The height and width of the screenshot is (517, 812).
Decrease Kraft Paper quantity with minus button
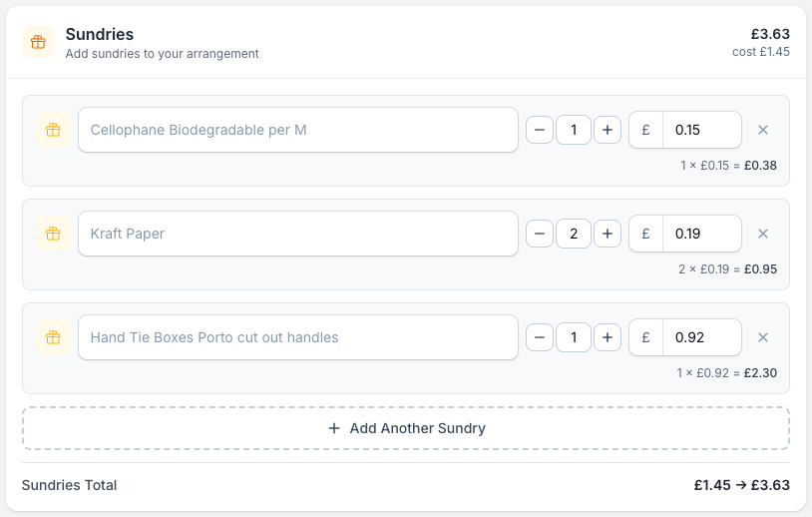pos(540,234)
